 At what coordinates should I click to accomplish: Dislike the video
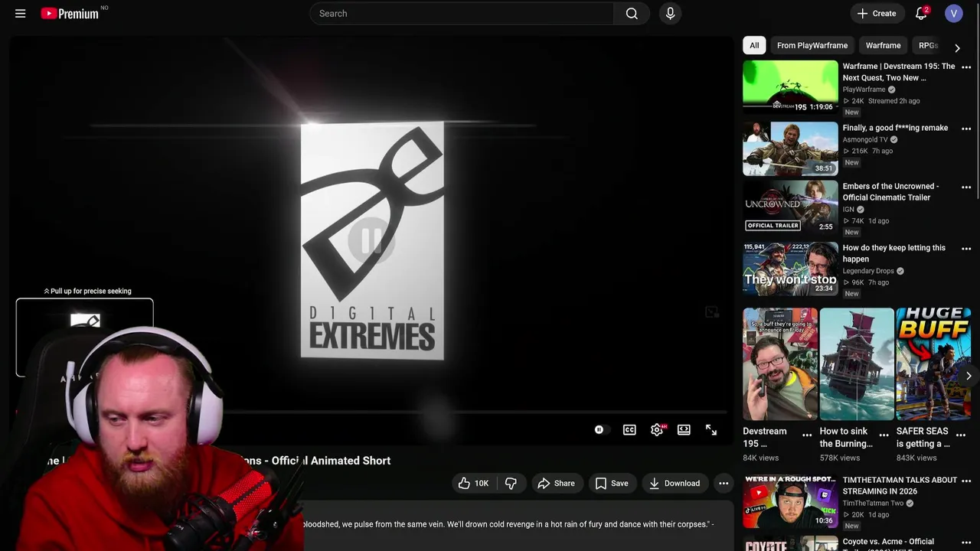(511, 483)
